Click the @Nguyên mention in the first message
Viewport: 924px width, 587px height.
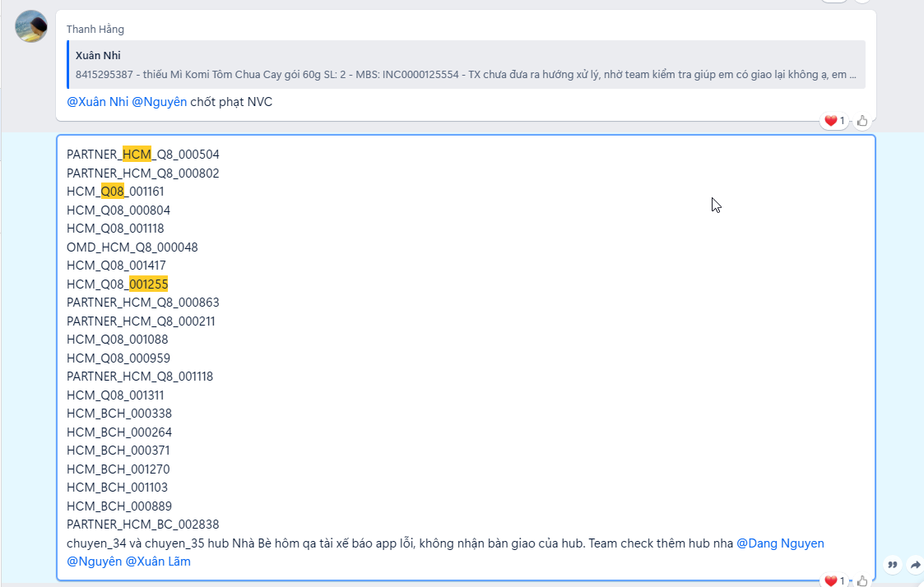tap(159, 102)
